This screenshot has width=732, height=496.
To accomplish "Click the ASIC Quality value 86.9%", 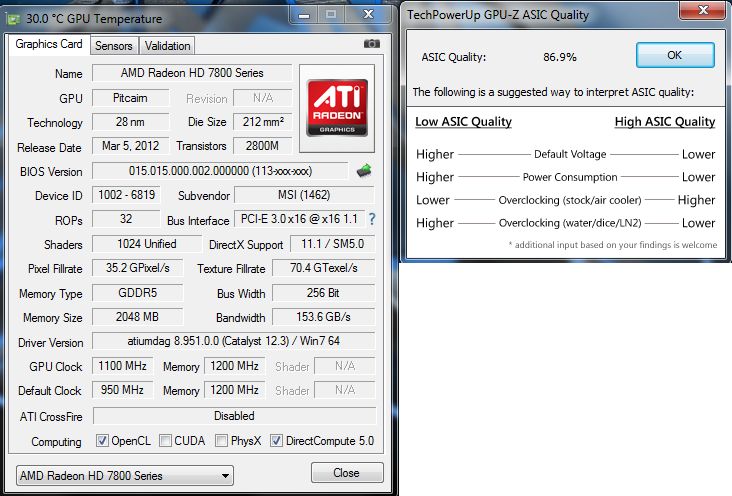I will [560, 57].
